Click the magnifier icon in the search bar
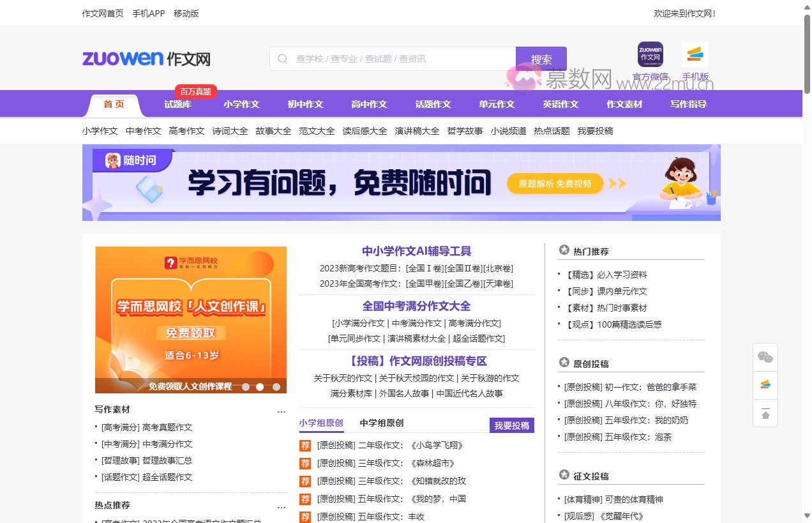The image size is (812, 523). pos(282,59)
